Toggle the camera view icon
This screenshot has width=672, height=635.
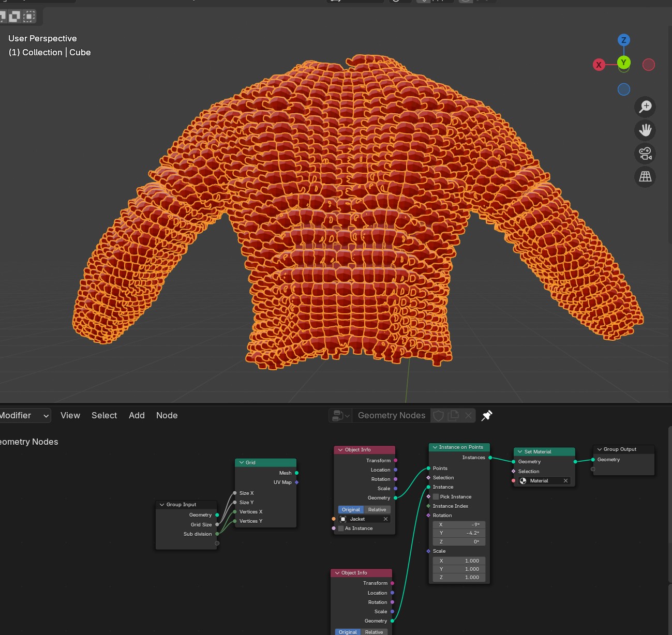click(x=645, y=154)
